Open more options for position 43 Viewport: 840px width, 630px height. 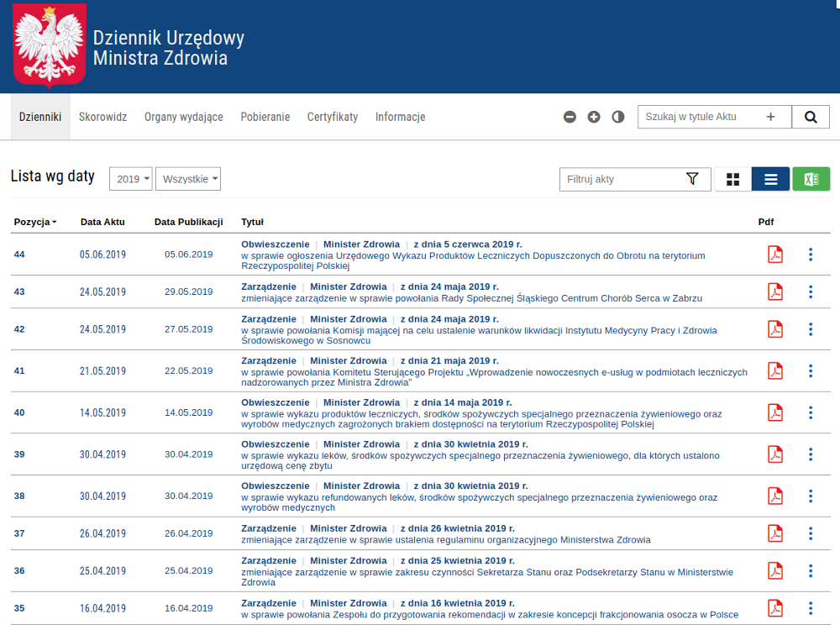(x=811, y=291)
